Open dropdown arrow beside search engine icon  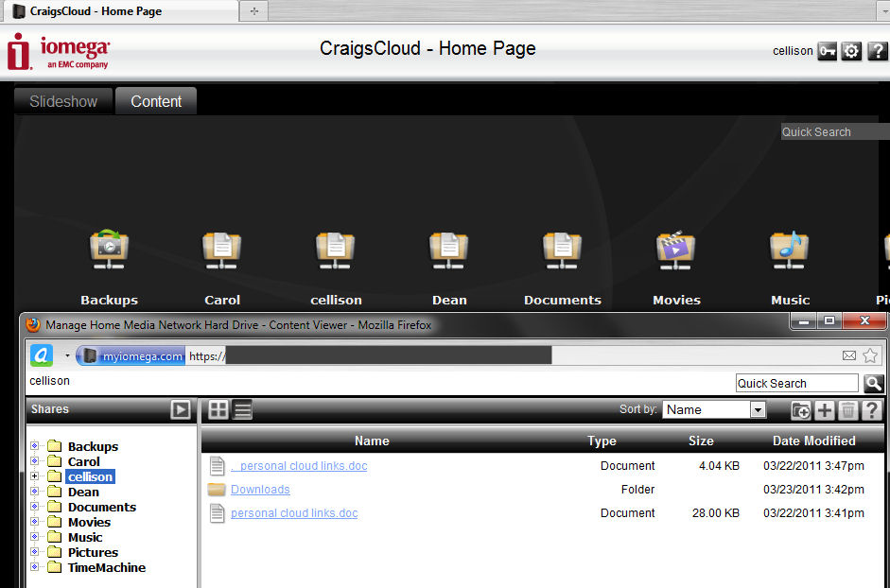pyautogui.click(x=67, y=355)
